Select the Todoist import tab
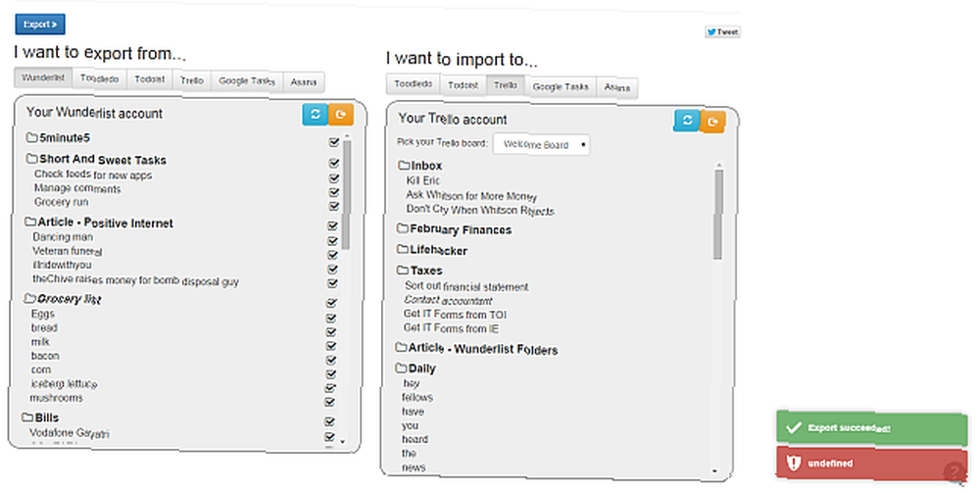Image resolution: width=980 pixels, height=493 pixels. (464, 85)
